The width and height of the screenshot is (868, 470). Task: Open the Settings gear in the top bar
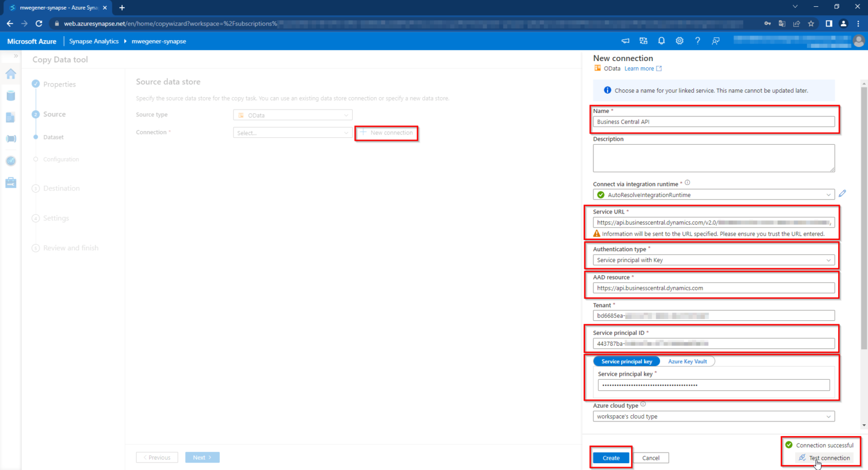pyautogui.click(x=679, y=41)
